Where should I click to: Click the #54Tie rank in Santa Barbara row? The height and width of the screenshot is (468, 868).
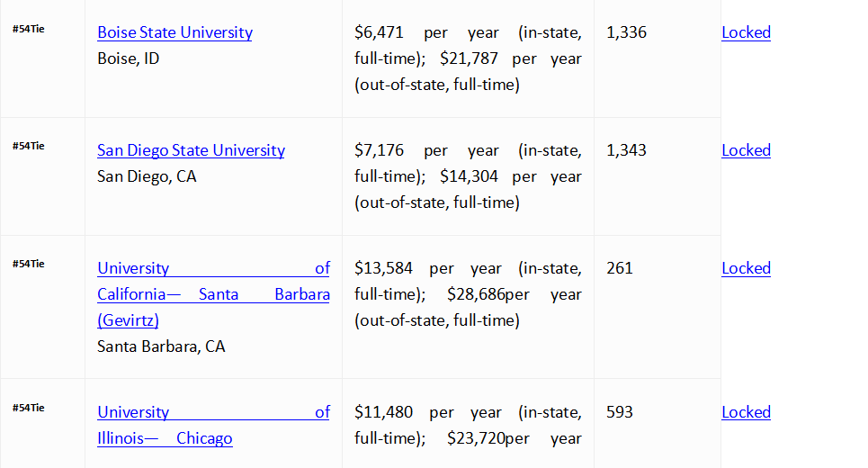[29, 265]
